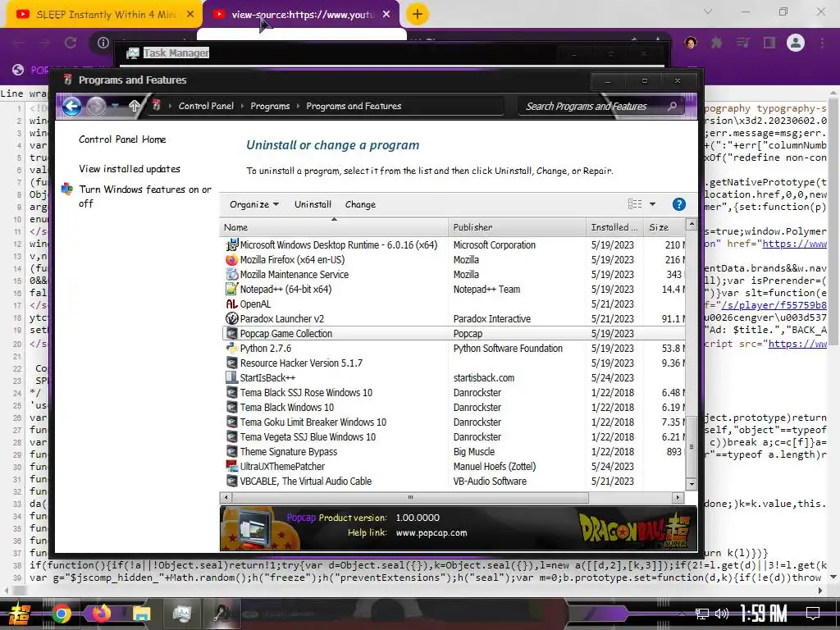Select Tema Black SSJ Rose Windows 10
840x630 pixels.
453,393
